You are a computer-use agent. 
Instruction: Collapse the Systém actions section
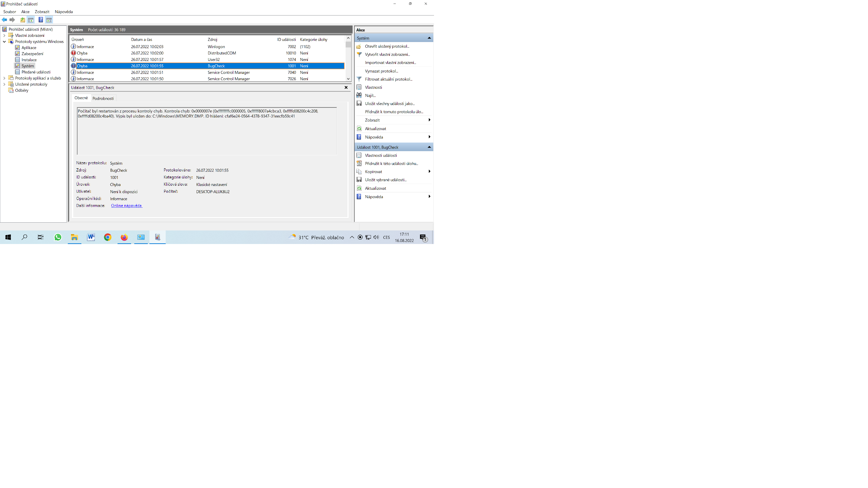coord(429,38)
